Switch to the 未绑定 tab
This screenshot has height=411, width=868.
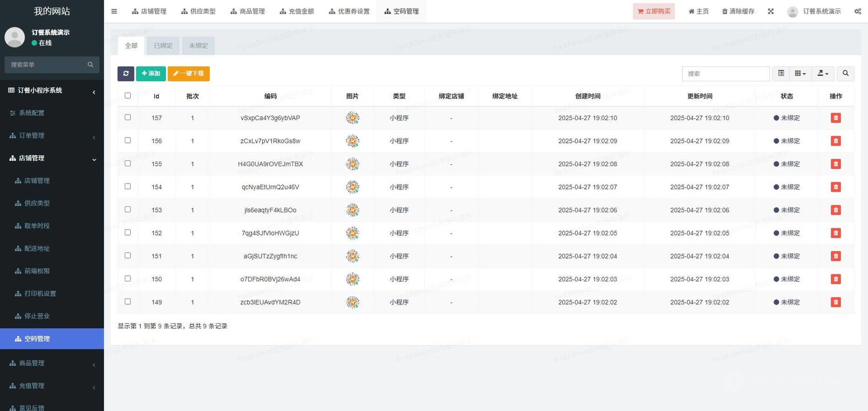point(198,46)
